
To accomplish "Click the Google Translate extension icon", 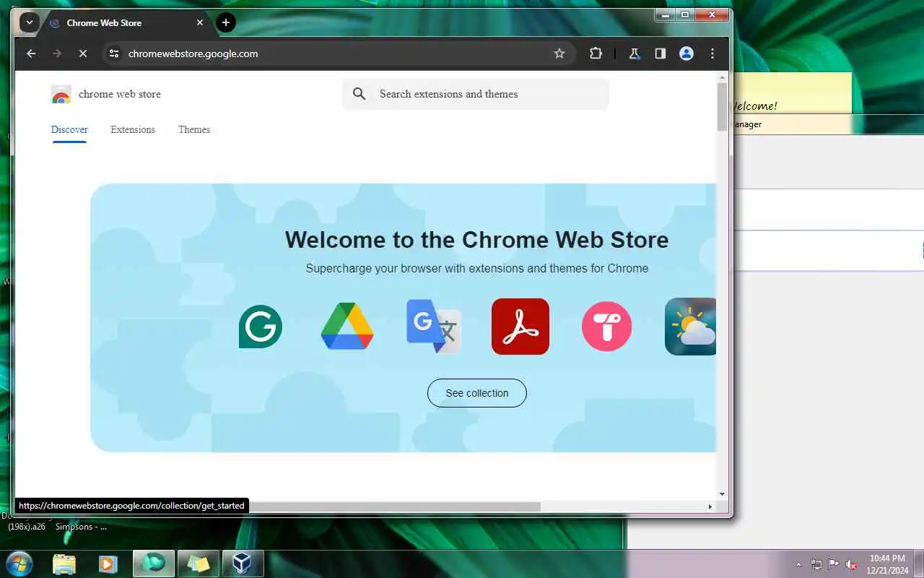I will tap(434, 326).
